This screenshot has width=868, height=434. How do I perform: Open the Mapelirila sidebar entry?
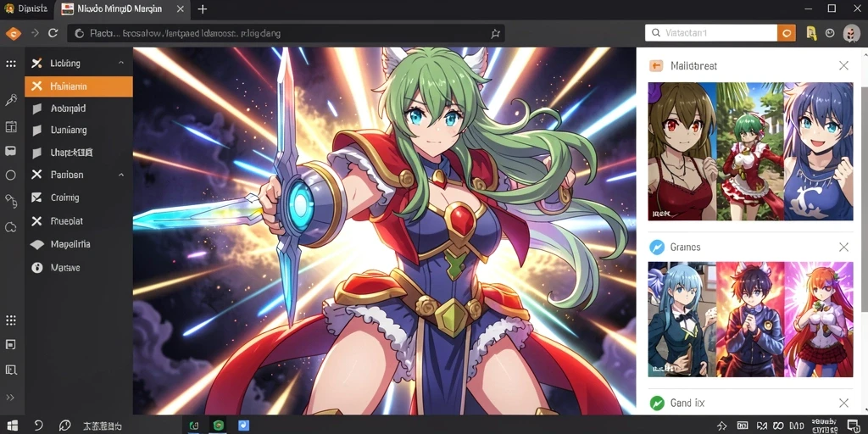point(79,244)
